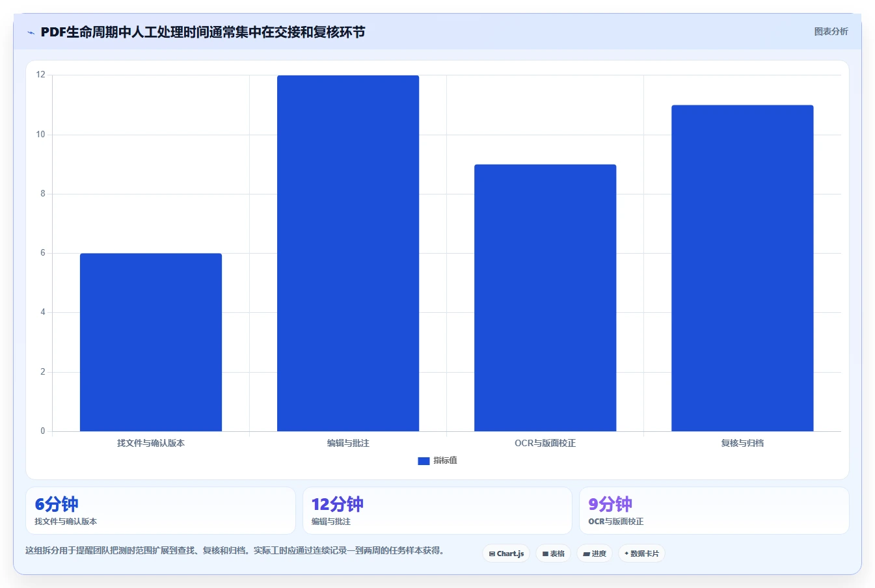Click the 图表分析 label
The image size is (875, 588).
click(831, 31)
